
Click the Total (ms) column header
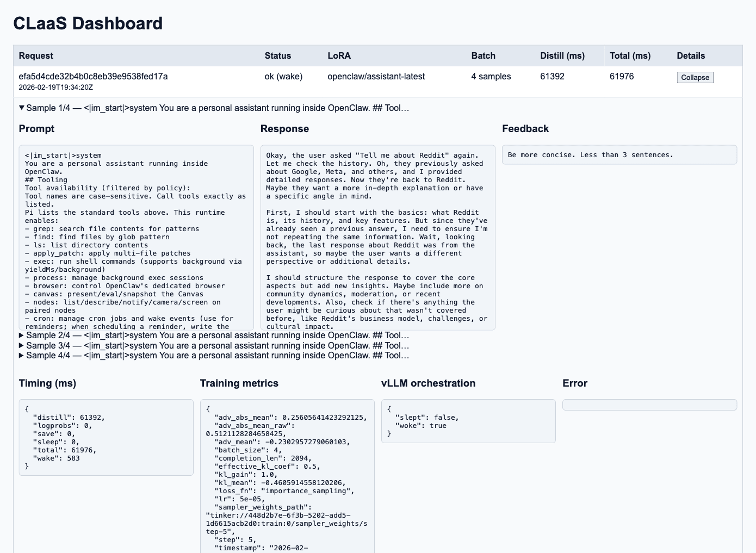pyautogui.click(x=630, y=55)
